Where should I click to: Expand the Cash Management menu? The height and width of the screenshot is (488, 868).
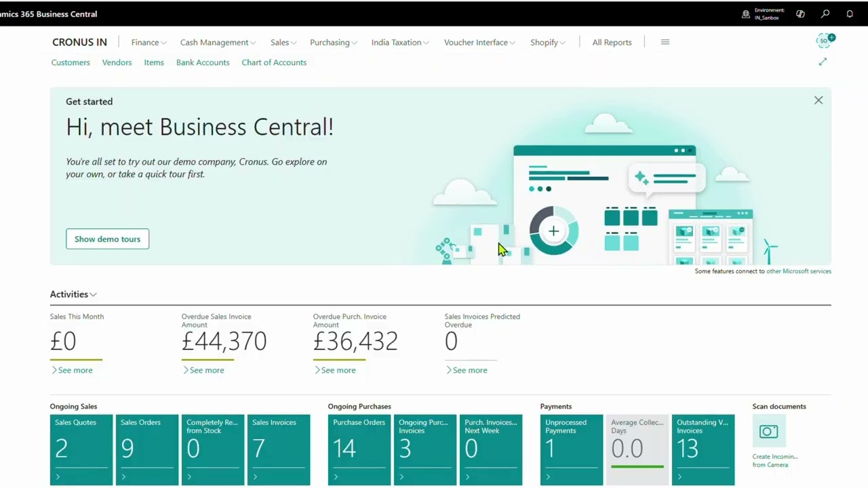tap(218, 42)
